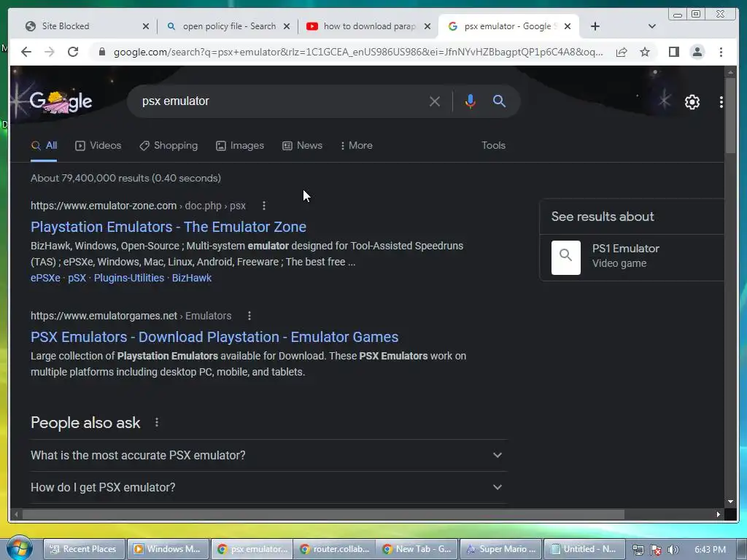Open Playstation Emulators - The Emulator Zone

[169, 227]
